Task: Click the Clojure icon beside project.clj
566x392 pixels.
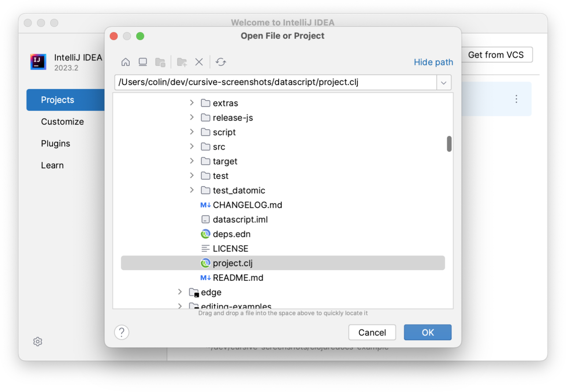Action: [205, 263]
